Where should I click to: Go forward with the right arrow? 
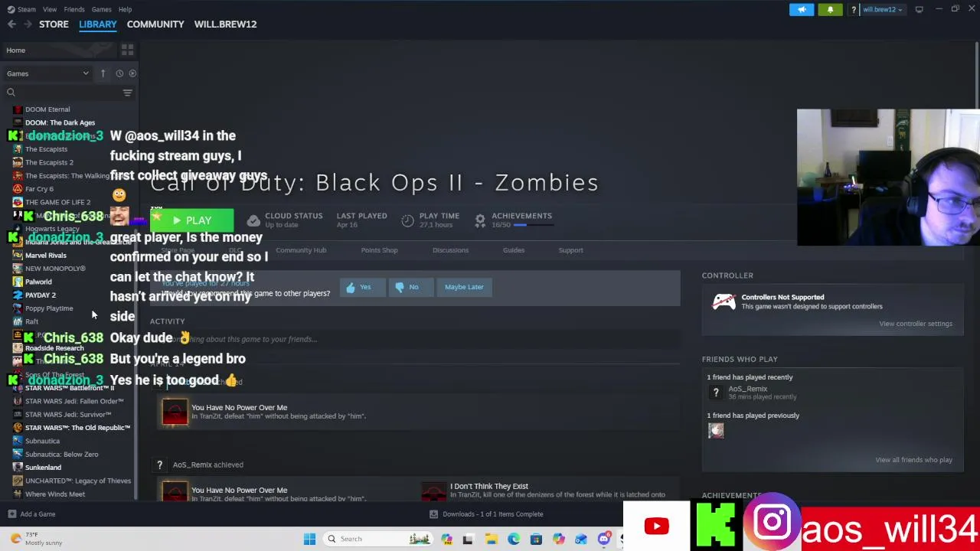[x=28, y=24]
